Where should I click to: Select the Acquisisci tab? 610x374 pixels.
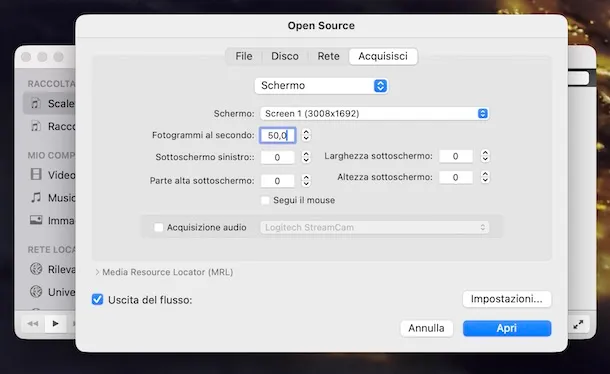click(x=383, y=56)
